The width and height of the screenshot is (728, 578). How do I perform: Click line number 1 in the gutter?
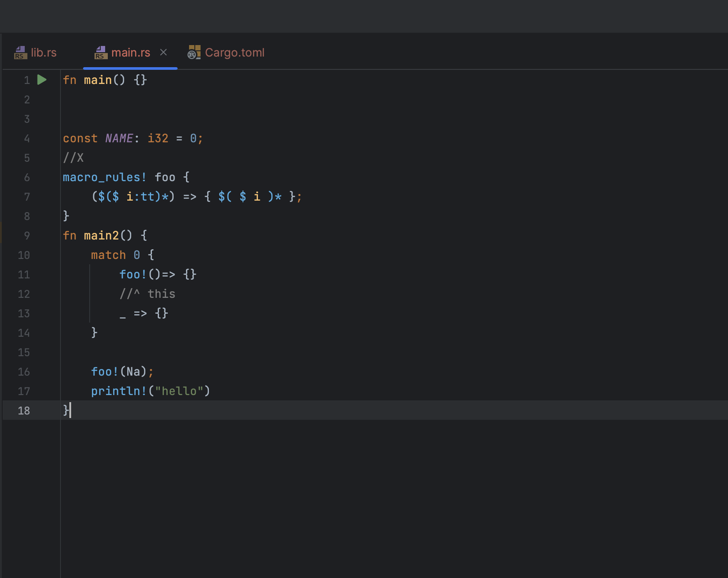27,80
